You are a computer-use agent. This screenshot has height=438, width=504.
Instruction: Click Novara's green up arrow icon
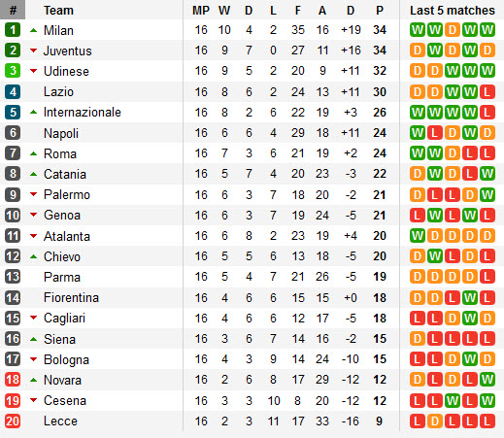coord(33,380)
